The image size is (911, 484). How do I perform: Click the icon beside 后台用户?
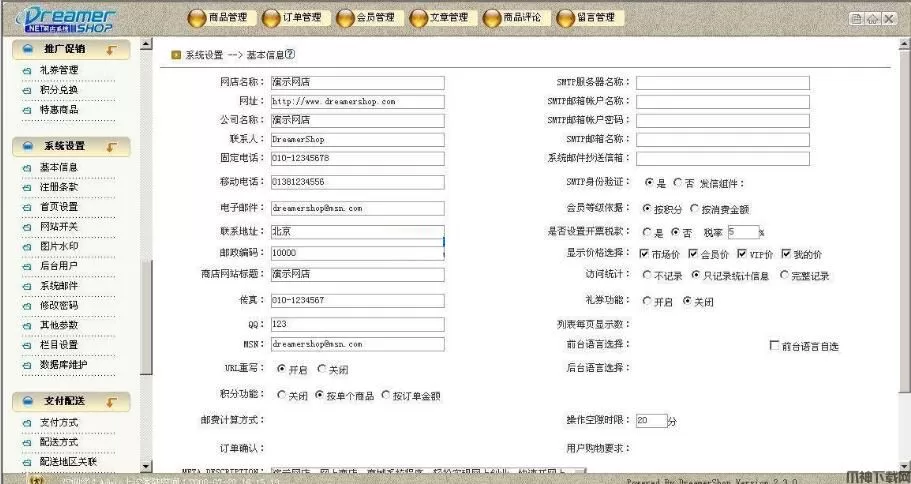click(x=27, y=267)
